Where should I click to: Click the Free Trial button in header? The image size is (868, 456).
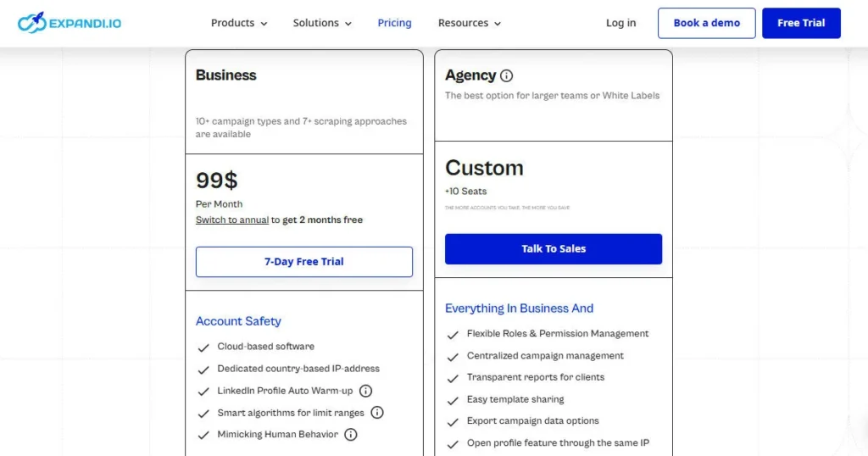pos(801,23)
